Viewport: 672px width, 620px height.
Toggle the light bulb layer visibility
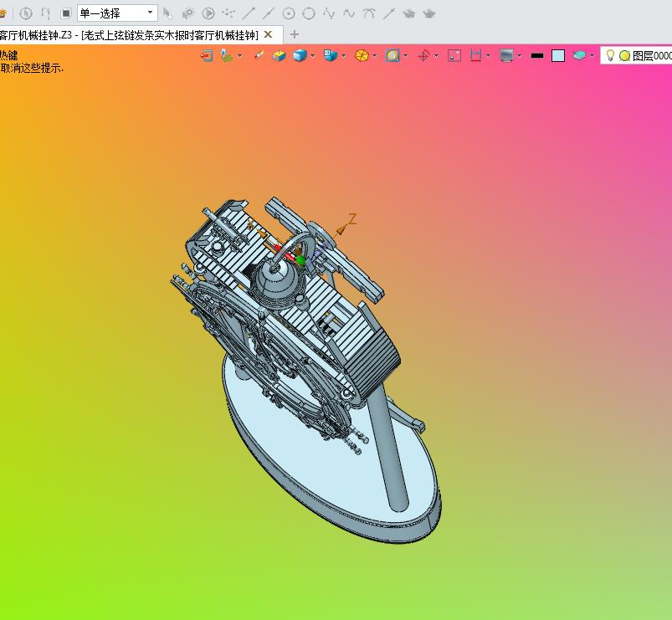point(610,55)
